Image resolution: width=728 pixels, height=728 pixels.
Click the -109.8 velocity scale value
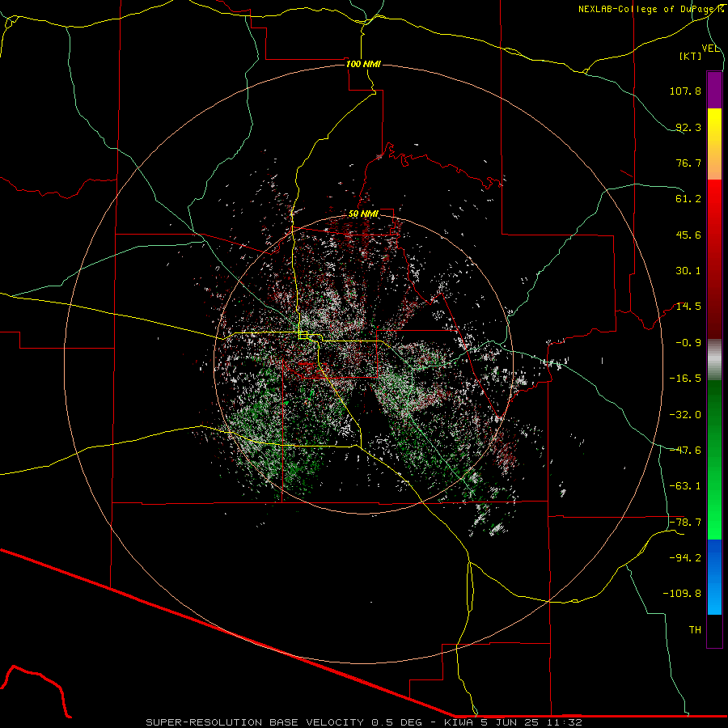coord(683,594)
